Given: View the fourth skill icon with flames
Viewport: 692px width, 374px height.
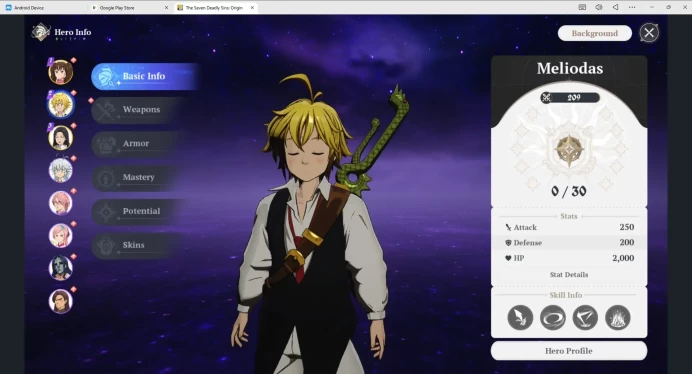Looking at the screenshot, I should tap(618, 317).
